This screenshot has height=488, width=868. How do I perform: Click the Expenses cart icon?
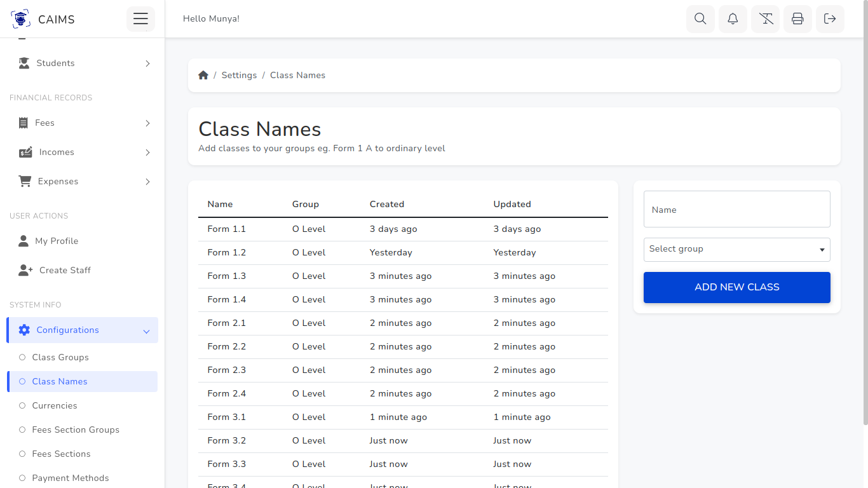coord(25,181)
